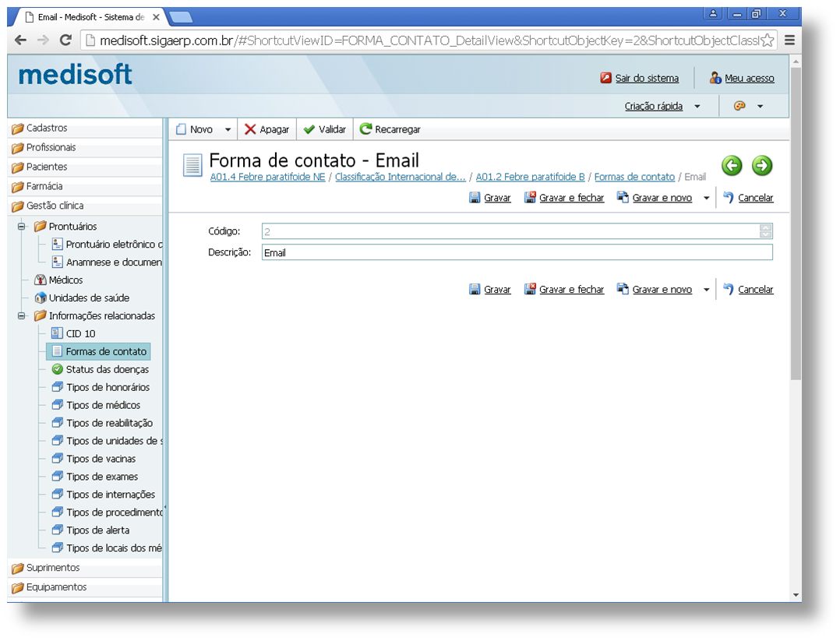Open the Gestão clínica menu group

[x=85, y=206]
